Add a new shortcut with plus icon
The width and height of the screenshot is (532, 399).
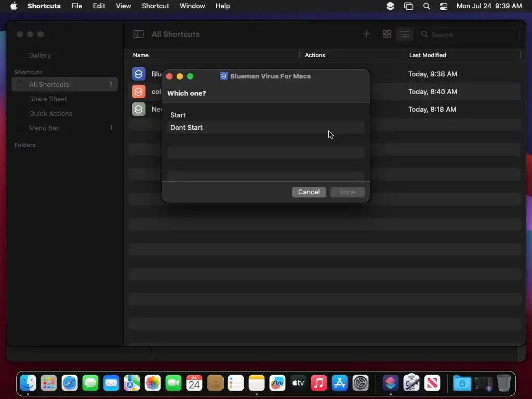pos(366,34)
